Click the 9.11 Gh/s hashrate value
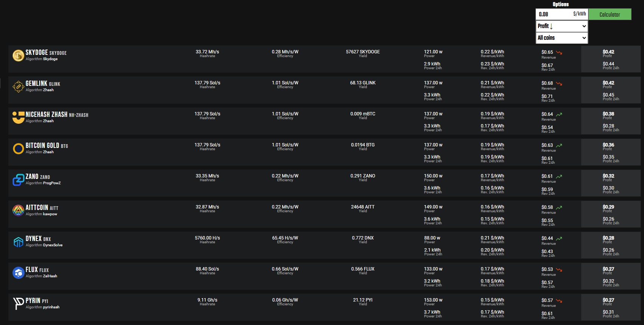Screen dimensions: 644x325 [207, 300]
